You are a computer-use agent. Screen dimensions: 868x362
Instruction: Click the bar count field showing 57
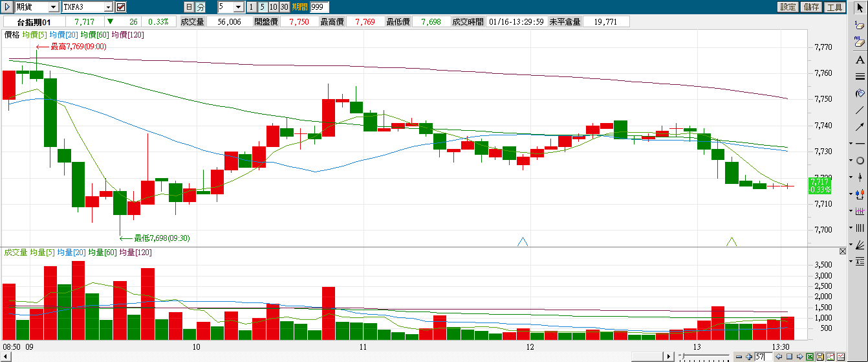pyautogui.click(x=763, y=357)
